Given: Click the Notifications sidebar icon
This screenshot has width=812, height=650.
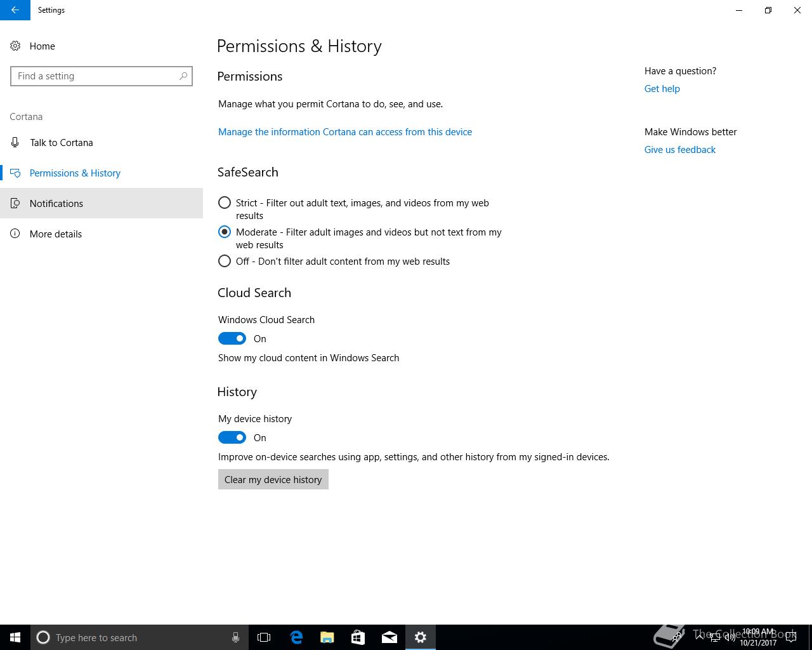Looking at the screenshot, I should click(x=15, y=203).
